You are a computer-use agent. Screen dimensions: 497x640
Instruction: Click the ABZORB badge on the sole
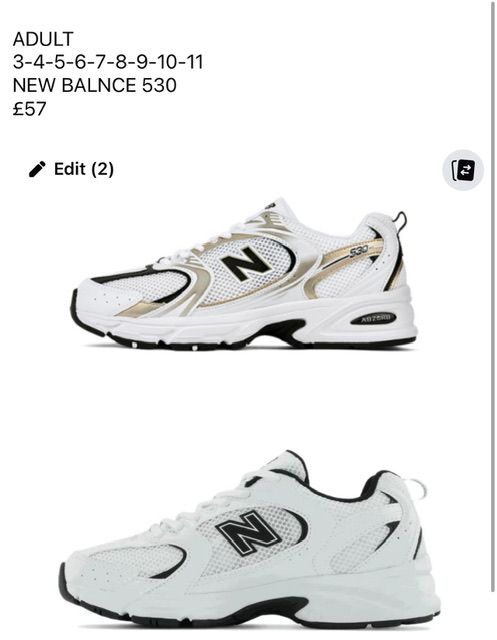(373, 318)
